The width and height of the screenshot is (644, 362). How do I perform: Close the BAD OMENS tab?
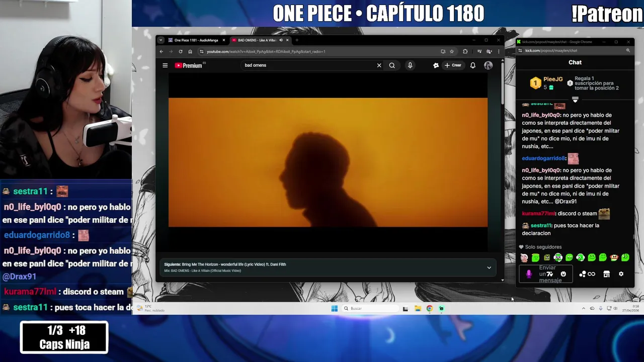pos(287,40)
